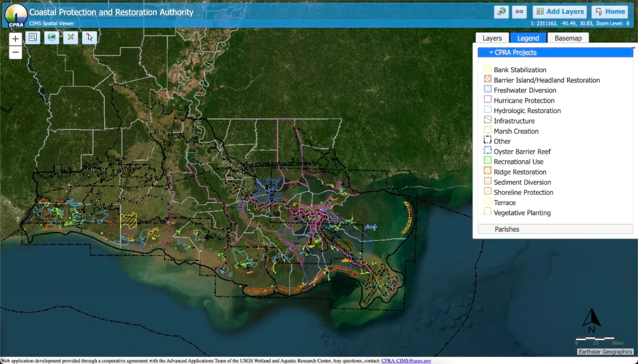Activate the zoom-to-area magnifier tool
The width and height of the screenshot is (638, 364).
click(x=32, y=37)
